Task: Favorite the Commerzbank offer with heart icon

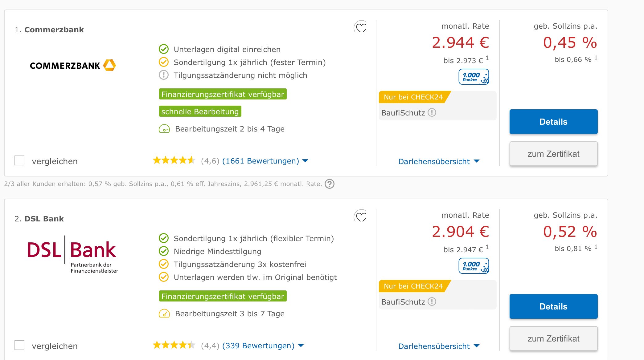Action: coord(361,28)
